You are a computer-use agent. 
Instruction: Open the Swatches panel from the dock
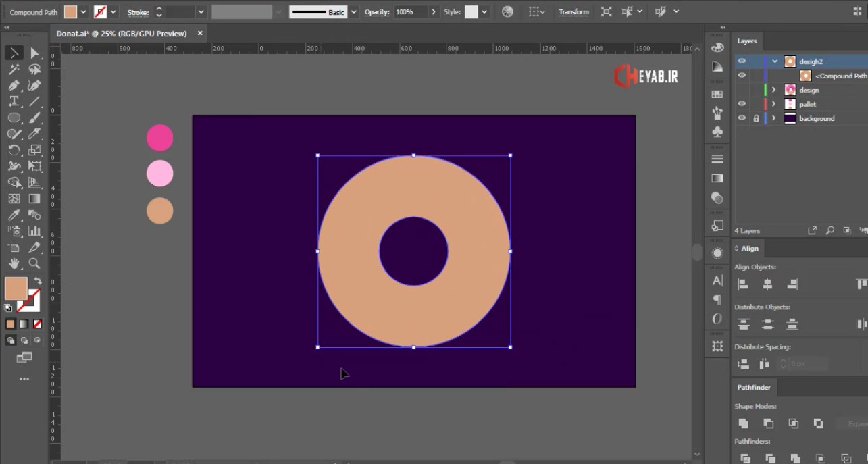point(717,95)
